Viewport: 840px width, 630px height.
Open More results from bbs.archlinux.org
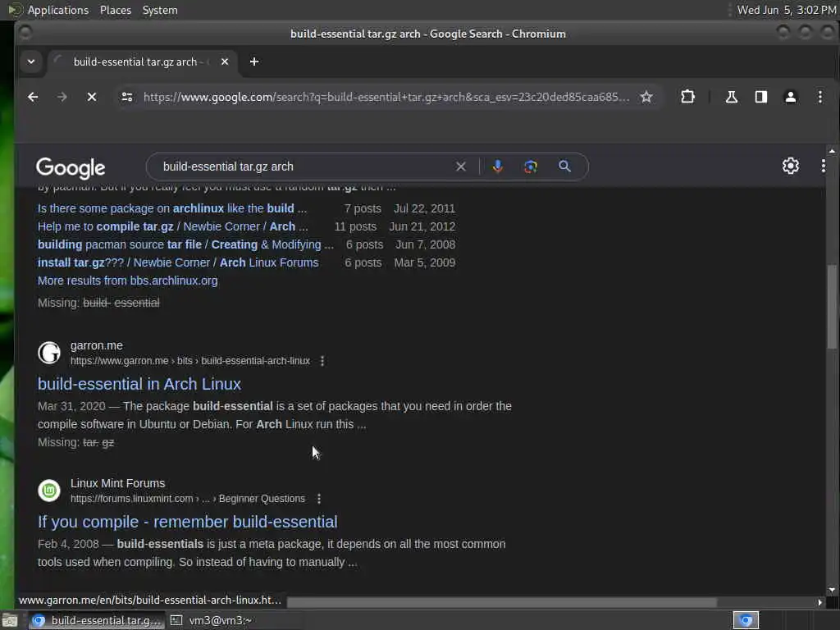point(127,281)
